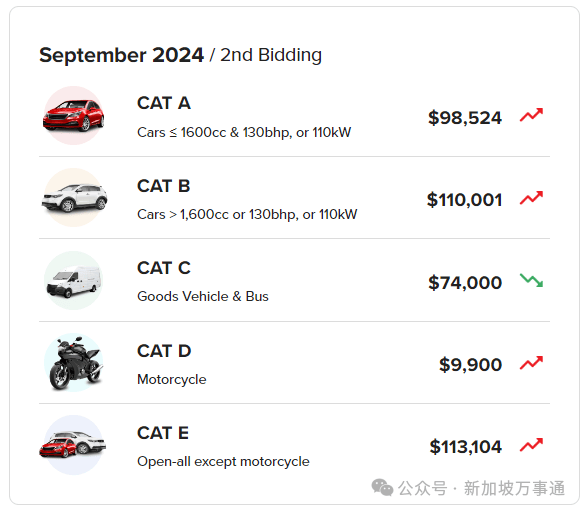Image resolution: width=583 pixels, height=511 pixels.
Task: Click the Open-all except motorcycle text
Action: tap(223, 462)
